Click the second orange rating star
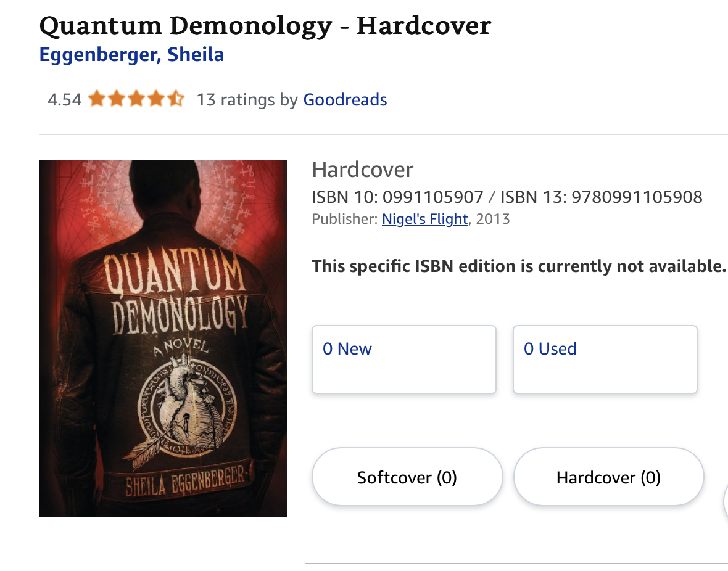728x571 pixels. pyautogui.click(x=117, y=99)
